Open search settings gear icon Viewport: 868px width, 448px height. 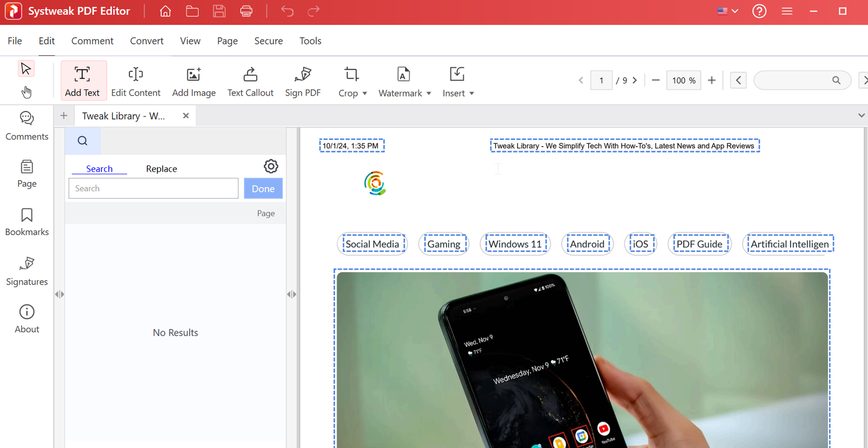pos(271,166)
